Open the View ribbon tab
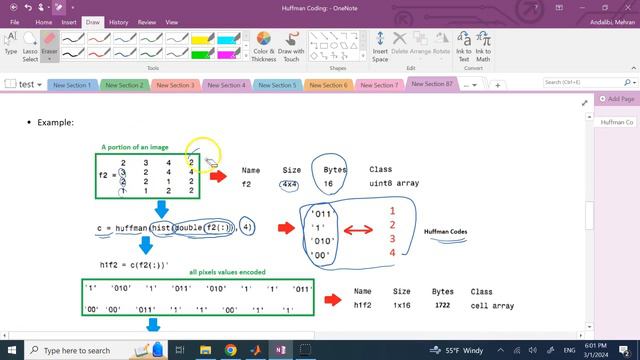 171,22
